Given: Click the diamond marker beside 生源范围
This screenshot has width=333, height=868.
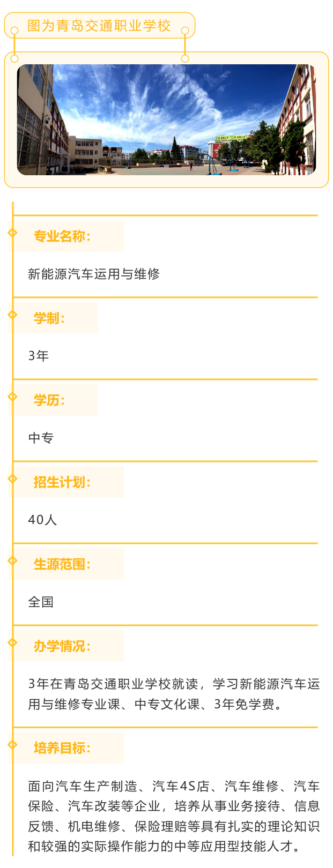Looking at the screenshot, I should [x=13, y=560].
